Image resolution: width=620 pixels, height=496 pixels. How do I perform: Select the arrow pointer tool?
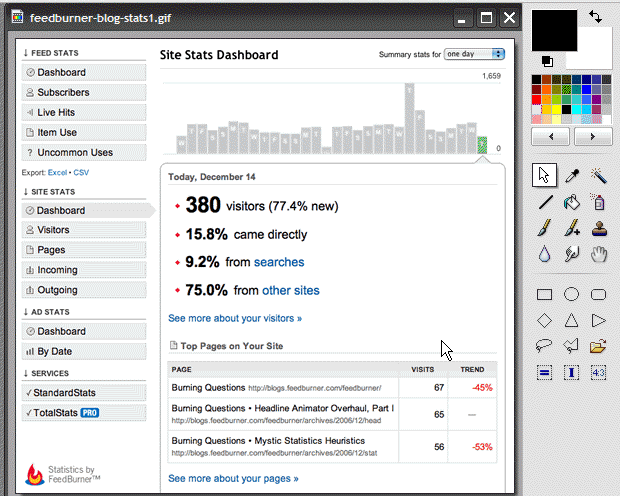[544, 175]
